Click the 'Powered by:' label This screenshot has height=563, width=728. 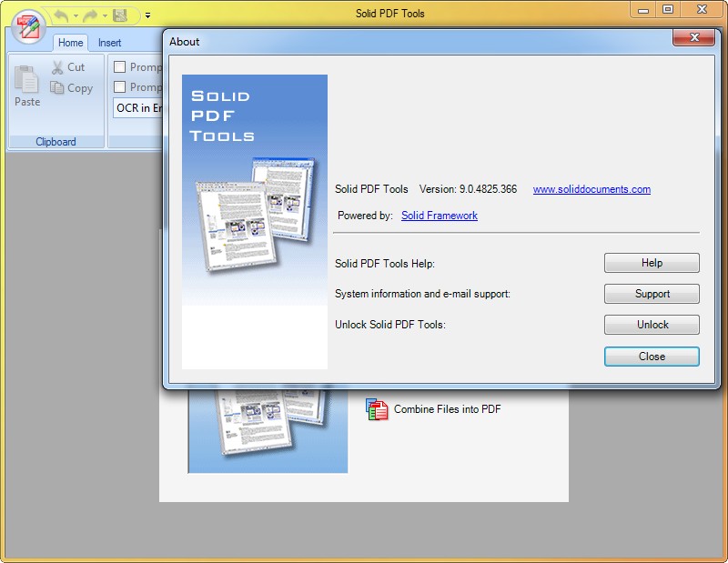click(x=365, y=216)
